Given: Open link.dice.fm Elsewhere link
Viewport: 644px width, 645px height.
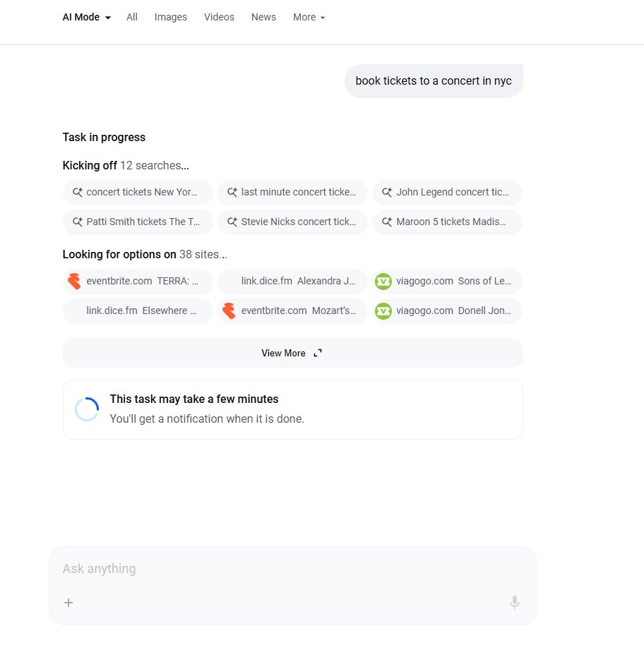Looking at the screenshot, I should (x=138, y=311).
